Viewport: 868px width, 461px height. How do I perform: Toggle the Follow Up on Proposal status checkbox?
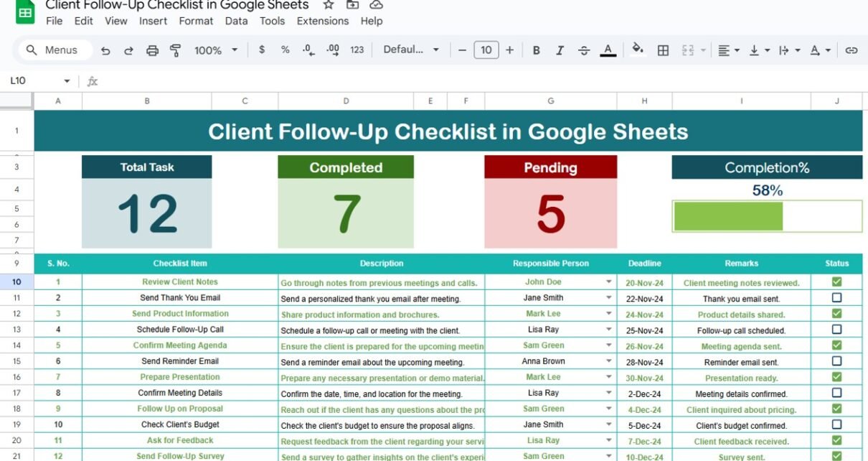pyautogui.click(x=836, y=409)
